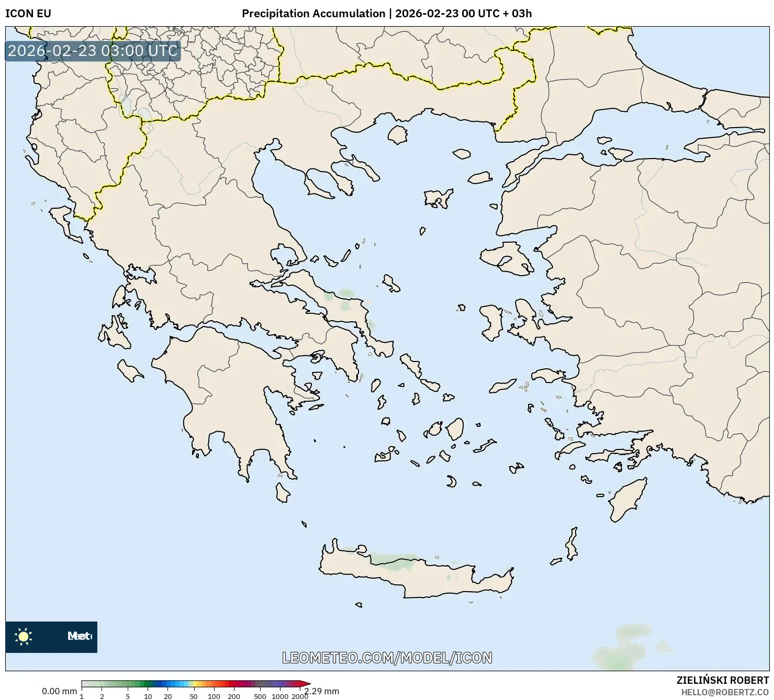This screenshot has width=774, height=700.
Task: Pick the red 100 mm colorbar segment
Action: (x=214, y=683)
